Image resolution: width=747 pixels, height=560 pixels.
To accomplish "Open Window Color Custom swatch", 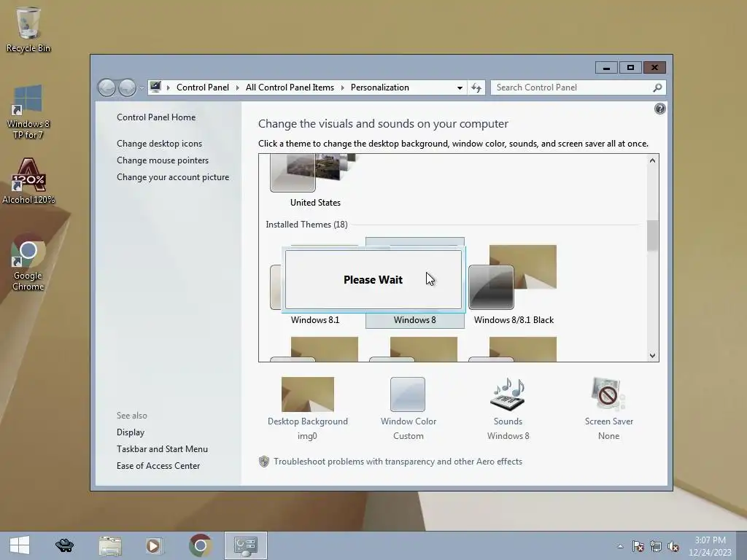I will 408,408.
